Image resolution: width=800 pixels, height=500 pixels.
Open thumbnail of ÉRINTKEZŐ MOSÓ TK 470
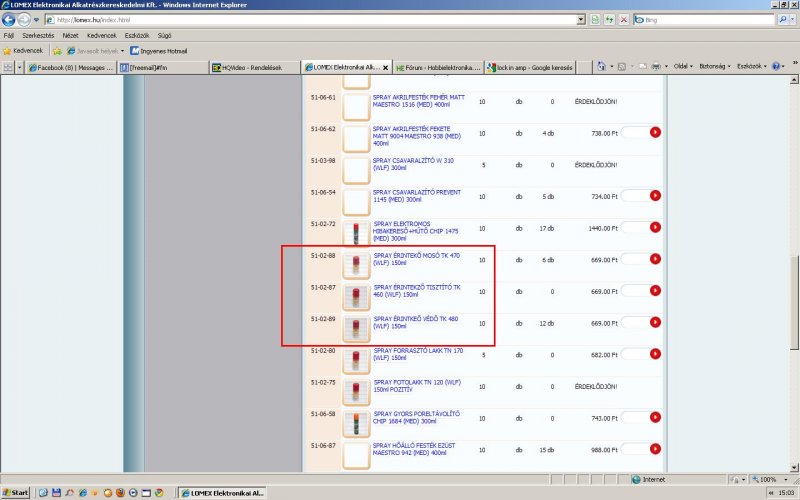tap(356, 265)
